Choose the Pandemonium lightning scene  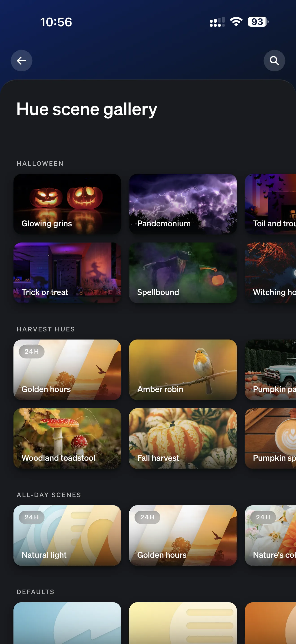pyautogui.click(x=183, y=204)
